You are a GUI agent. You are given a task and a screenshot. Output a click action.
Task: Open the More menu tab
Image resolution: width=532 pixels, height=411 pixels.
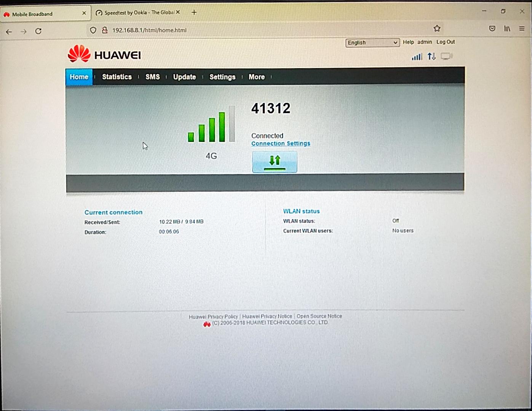coord(257,77)
